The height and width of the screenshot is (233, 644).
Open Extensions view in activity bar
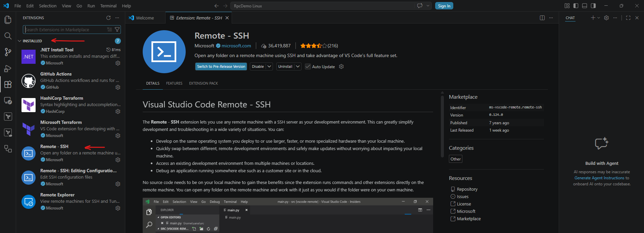[x=8, y=84]
